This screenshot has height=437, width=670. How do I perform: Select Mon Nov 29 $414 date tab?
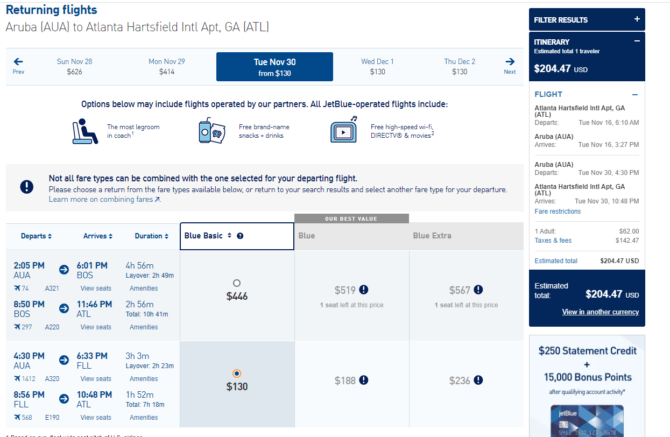[167, 67]
